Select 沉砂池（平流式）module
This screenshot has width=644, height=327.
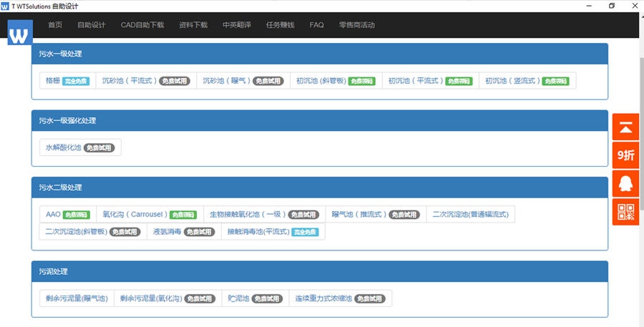point(146,81)
